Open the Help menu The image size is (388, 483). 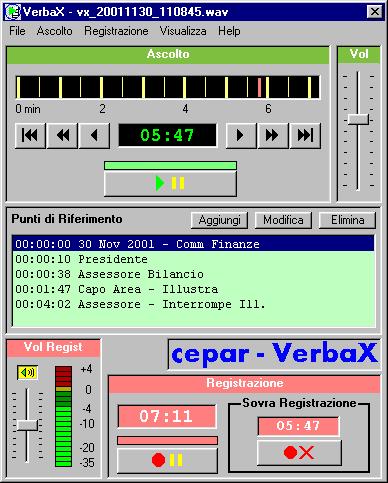(229, 31)
